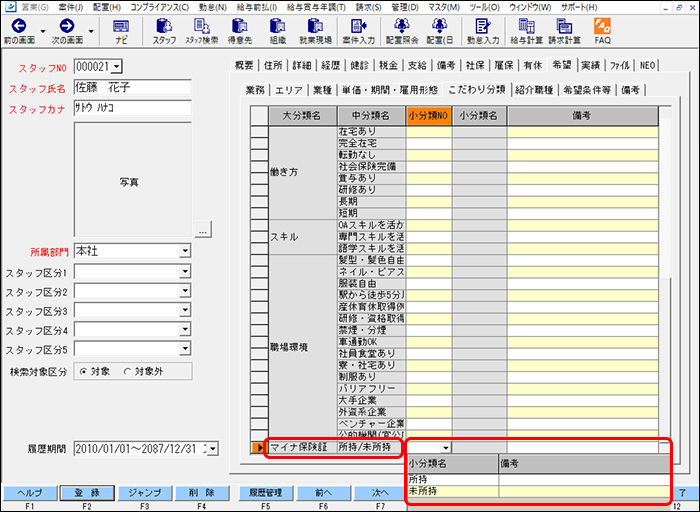Open the スタッフ区分4 dropdown
This screenshot has height=512, width=700.
click(185, 330)
